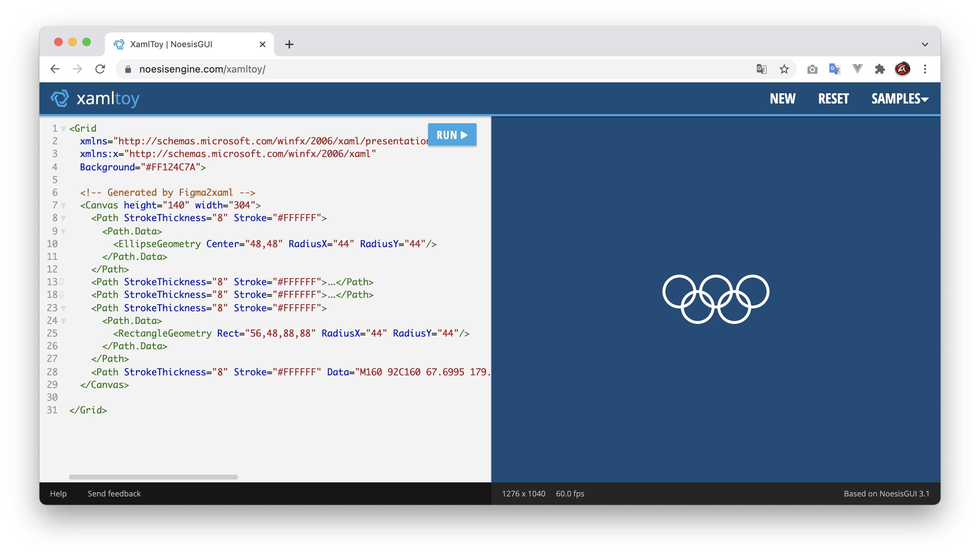Collapse the Grid element on line 1
The width and height of the screenshot is (980, 557).
pyautogui.click(x=63, y=129)
